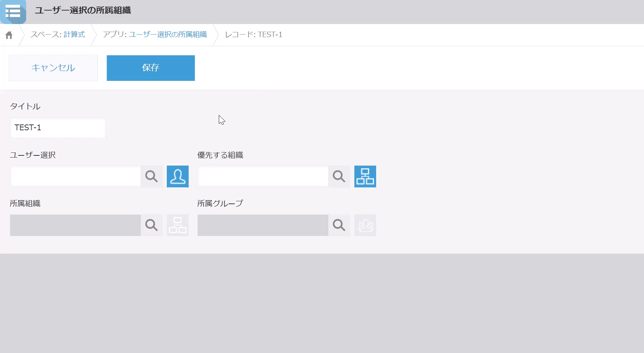Go to the 計算式 space link
This screenshot has height=353, width=644.
click(74, 35)
